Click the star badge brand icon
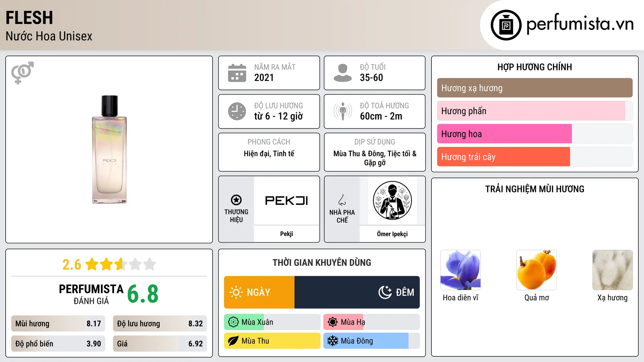Viewport: 644px width, 362px height. coord(236,200)
